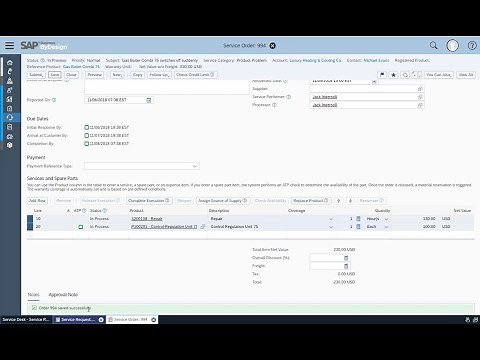This screenshot has height=360, width=480.
Task: Open S200108 - Repair product link
Action: (x=147, y=219)
